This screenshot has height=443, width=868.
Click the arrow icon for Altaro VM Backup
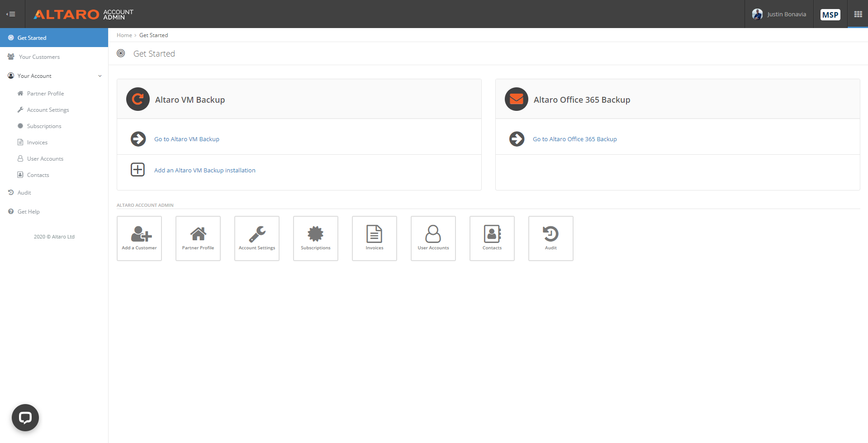[138, 138]
